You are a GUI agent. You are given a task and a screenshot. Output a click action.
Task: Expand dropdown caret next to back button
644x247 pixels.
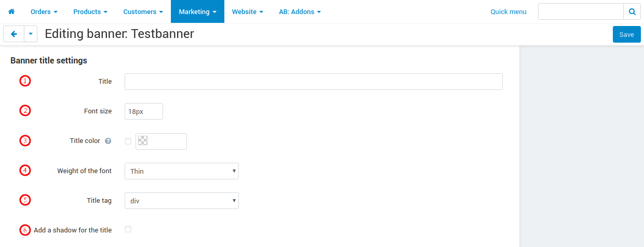[x=31, y=34]
